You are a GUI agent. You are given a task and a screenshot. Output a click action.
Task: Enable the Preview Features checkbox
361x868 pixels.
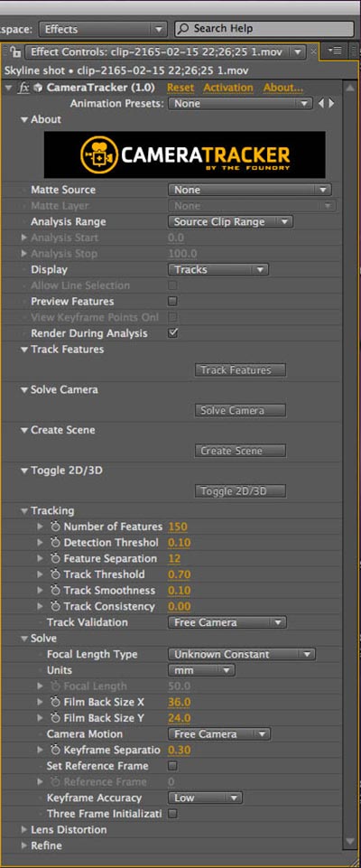pos(173,301)
